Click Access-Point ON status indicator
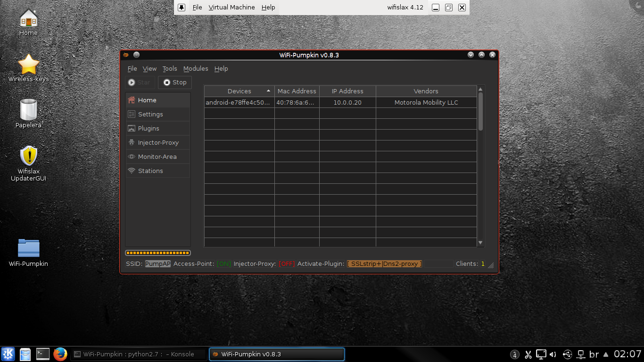The height and width of the screenshot is (362, 644). coord(224,264)
